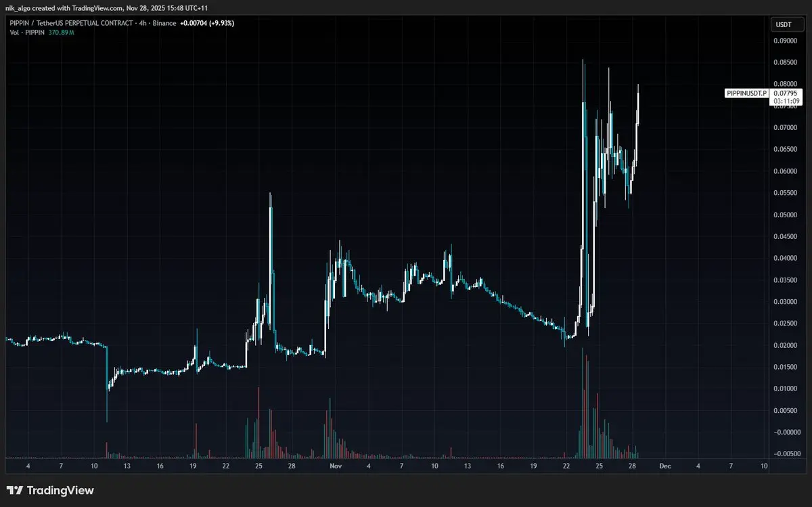Click the current price value 0.07795
This screenshot has height=507, width=812.
point(786,93)
